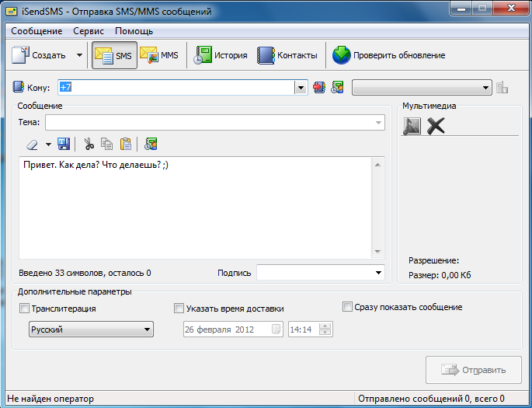Image resolution: width=532 pixels, height=408 pixels.
Task: Click insert contact icon in message toolbar
Action: pos(151,144)
